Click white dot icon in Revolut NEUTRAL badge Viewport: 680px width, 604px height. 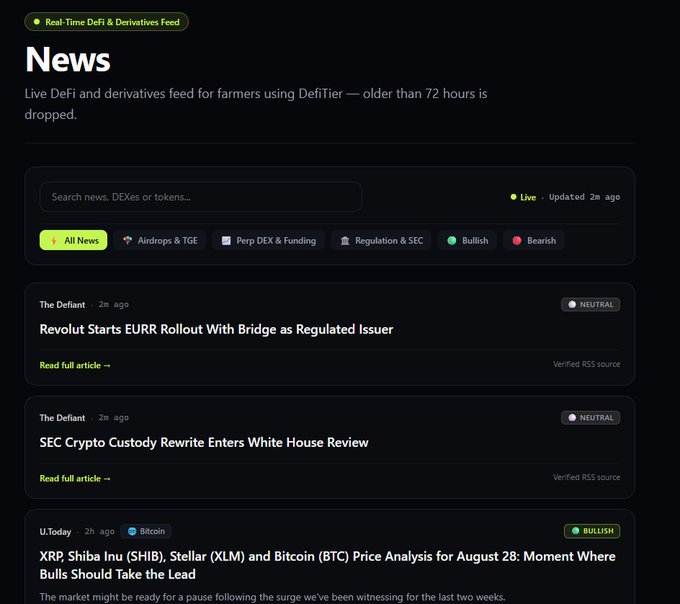[x=572, y=304]
